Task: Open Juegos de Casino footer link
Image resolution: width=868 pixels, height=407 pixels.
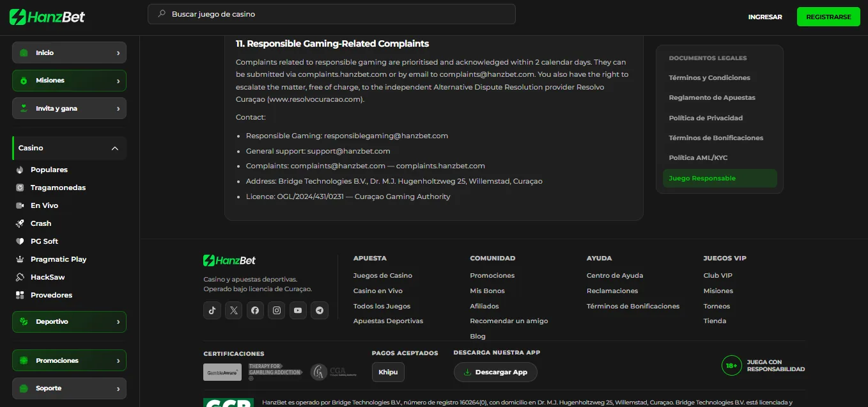Action: click(383, 276)
